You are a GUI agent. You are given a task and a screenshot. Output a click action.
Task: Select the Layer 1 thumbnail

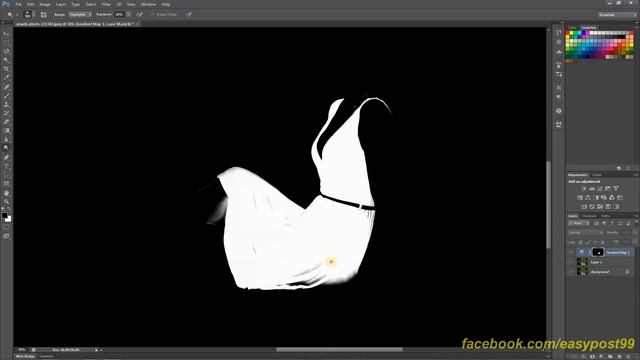[x=582, y=262]
